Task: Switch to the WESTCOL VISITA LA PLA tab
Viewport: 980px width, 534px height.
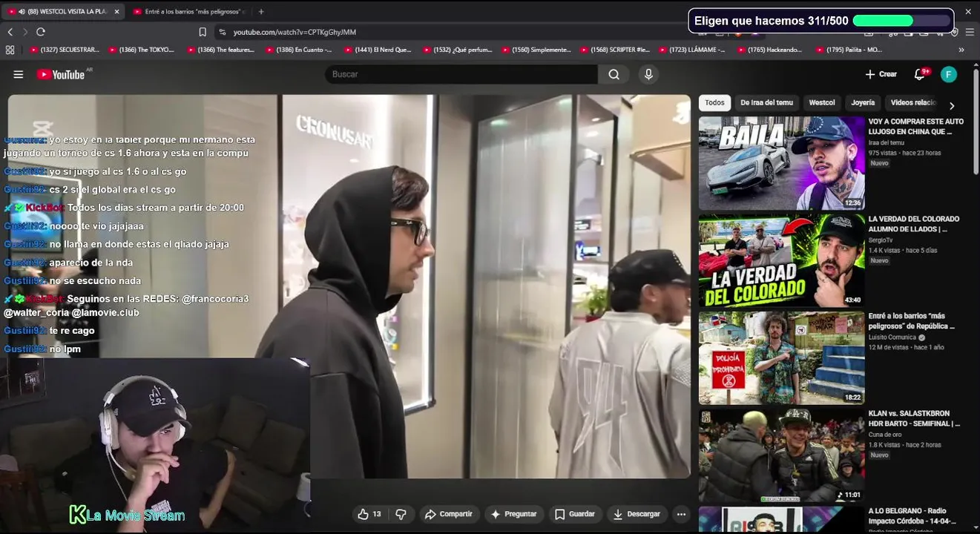Action: coord(63,11)
